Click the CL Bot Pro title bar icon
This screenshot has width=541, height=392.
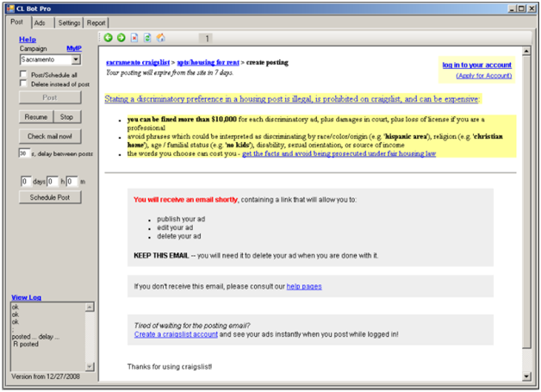(10, 9)
